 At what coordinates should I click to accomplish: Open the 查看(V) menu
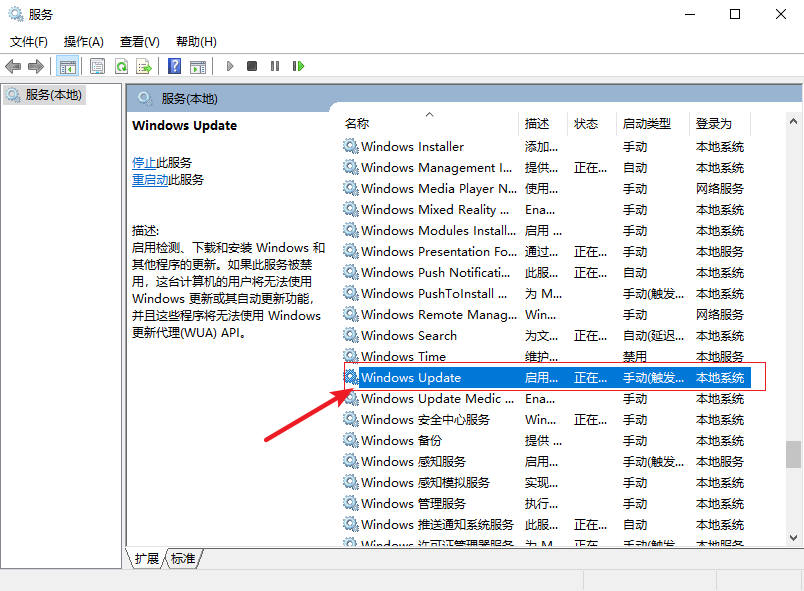(x=140, y=42)
